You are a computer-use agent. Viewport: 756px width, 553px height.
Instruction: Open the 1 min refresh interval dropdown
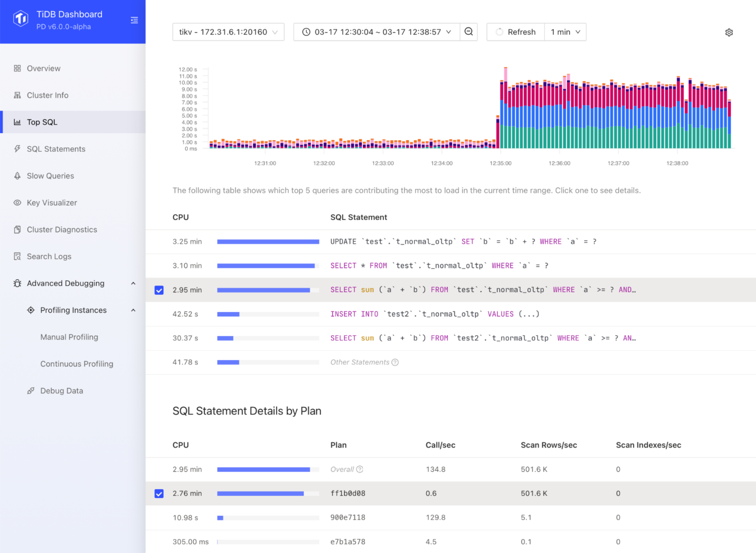tap(565, 32)
